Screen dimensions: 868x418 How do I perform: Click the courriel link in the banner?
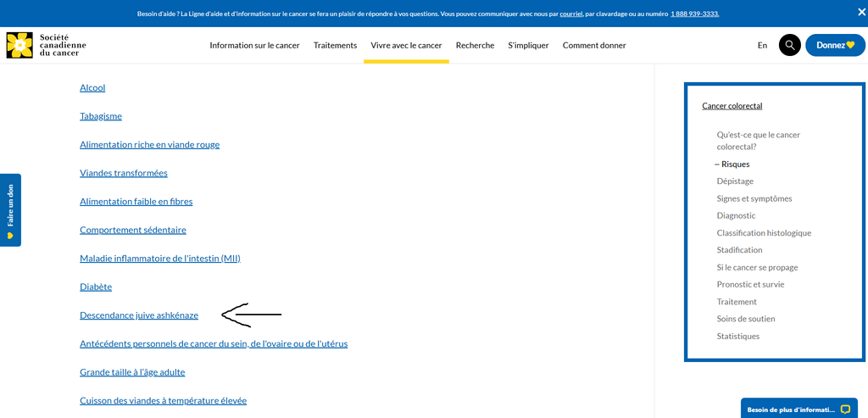pos(570,14)
